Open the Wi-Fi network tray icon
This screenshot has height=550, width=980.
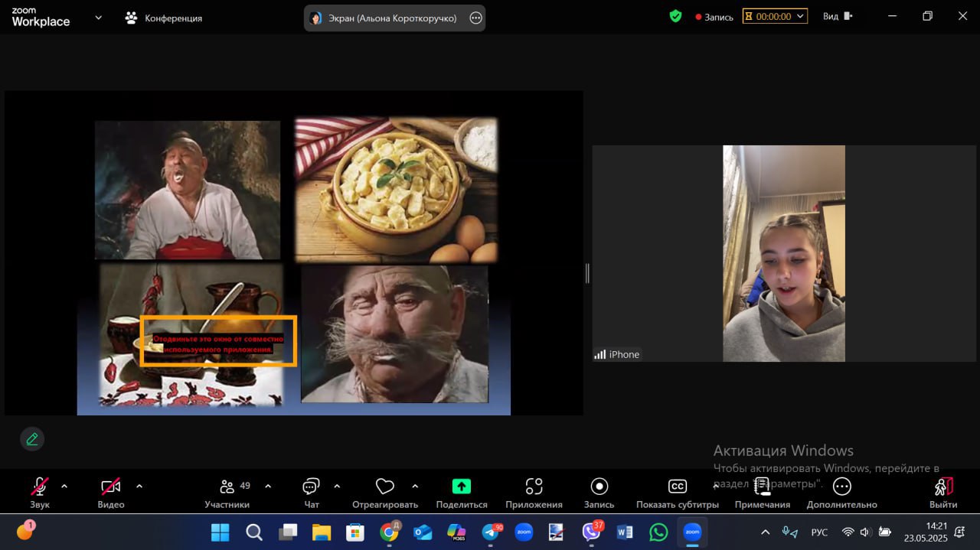pyautogui.click(x=848, y=532)
